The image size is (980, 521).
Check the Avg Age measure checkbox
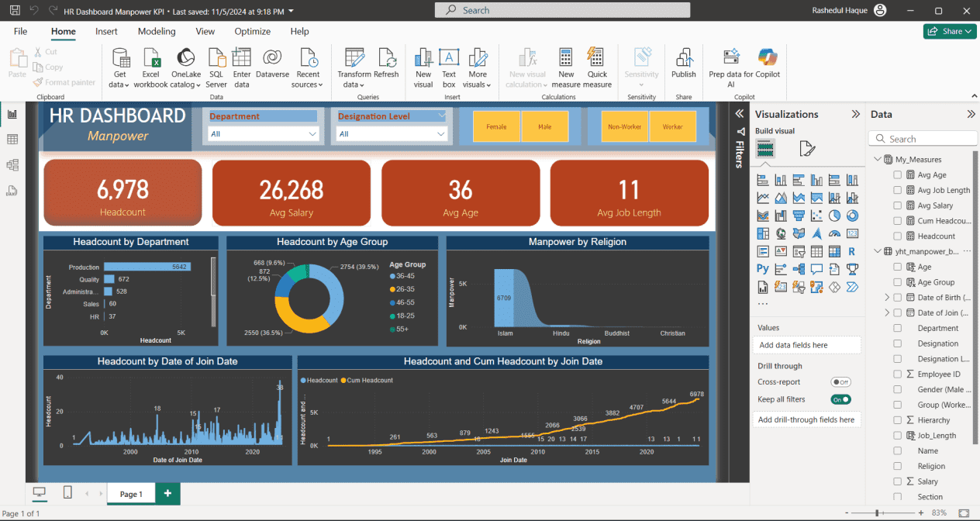[x=898, y=175]
